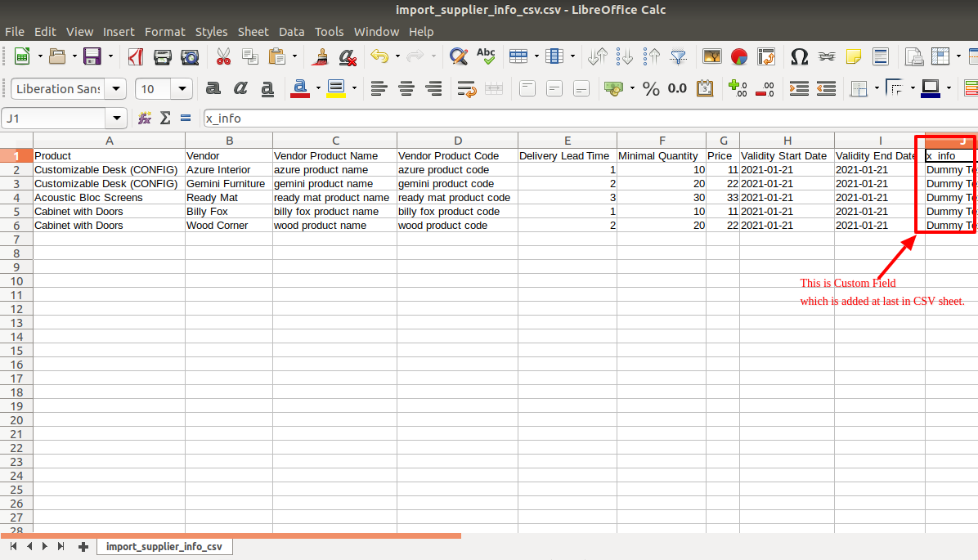Image resolution: width=978 pixels, height=560 pixels.
Task: Open the font name dropdown
Action: pyautogui.click(x=117, y=88)
